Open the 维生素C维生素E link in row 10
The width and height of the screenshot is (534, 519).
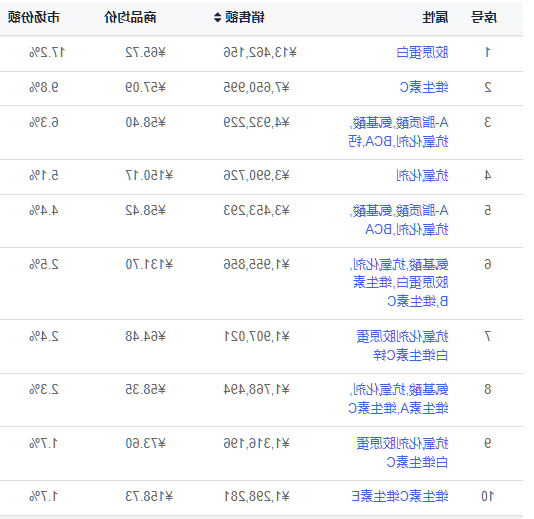pos(400,496)
